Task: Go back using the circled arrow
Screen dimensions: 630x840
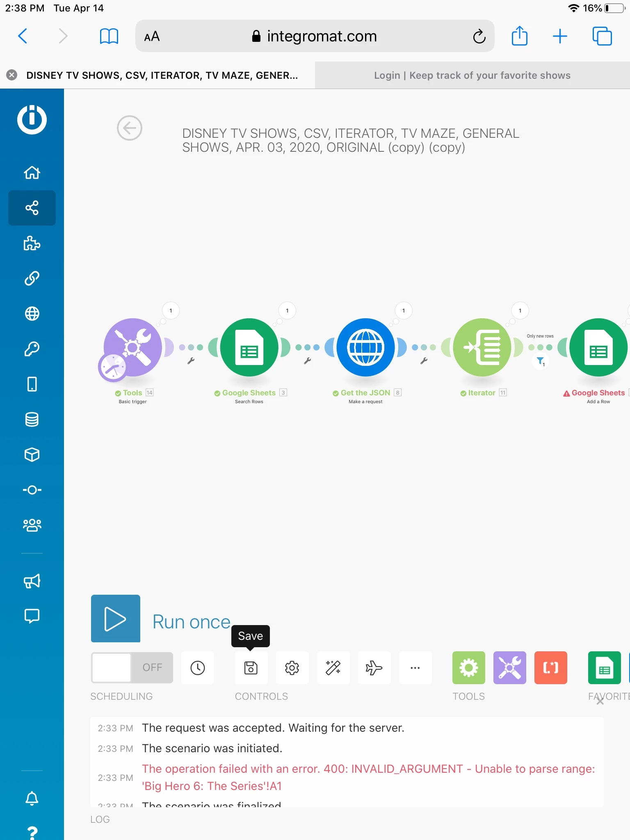Action: click(x=130, y=128)
